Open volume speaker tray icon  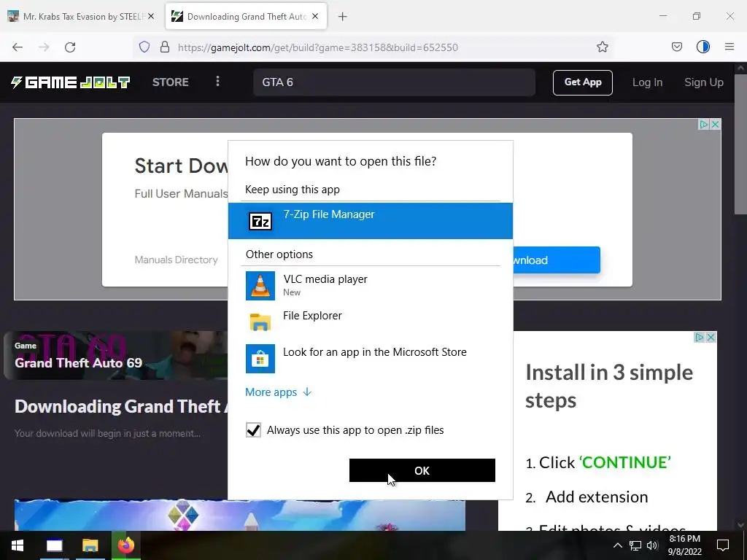tap(652, 545)
